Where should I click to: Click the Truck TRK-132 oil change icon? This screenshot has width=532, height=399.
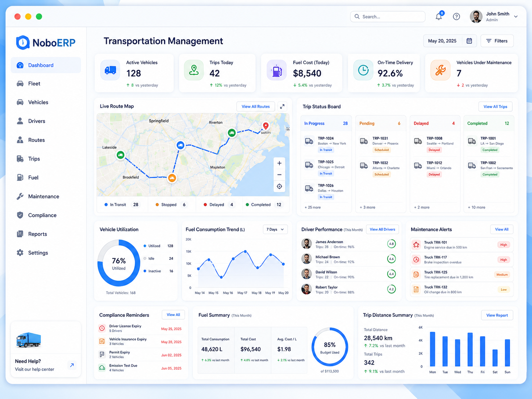pyautogui.click(x=416, y=290)
